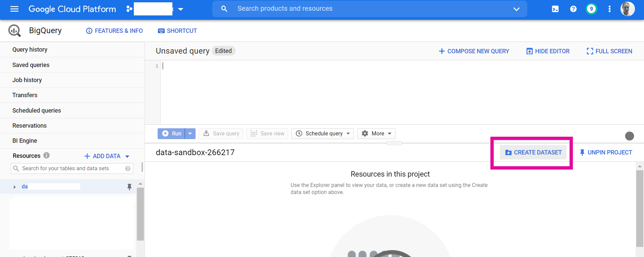This screenshot has height=257, width=644.
Task: Click into the query editor text area
Action: click(x=402, y=92)
